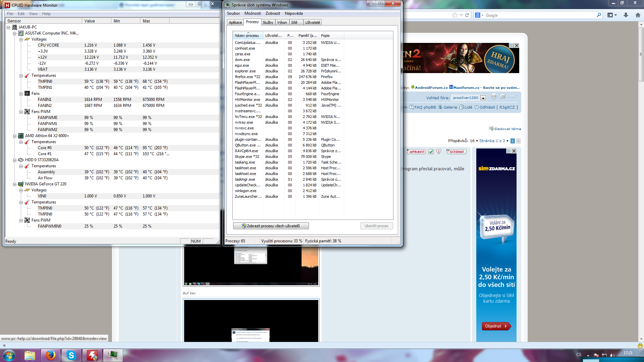This screenshot has height=362, width=644.
Task: Open Windows Start menu
Action: point(9,355)
